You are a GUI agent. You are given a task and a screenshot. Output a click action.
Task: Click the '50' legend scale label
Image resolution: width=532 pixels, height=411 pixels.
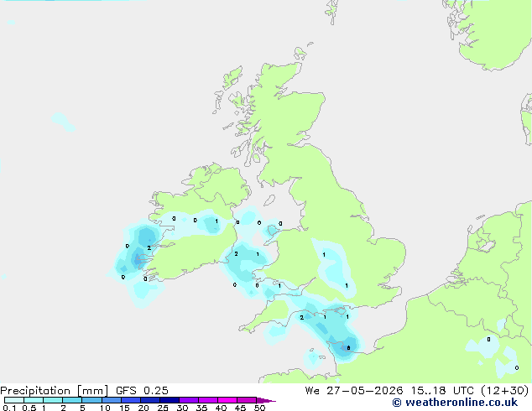pos(259,408)
